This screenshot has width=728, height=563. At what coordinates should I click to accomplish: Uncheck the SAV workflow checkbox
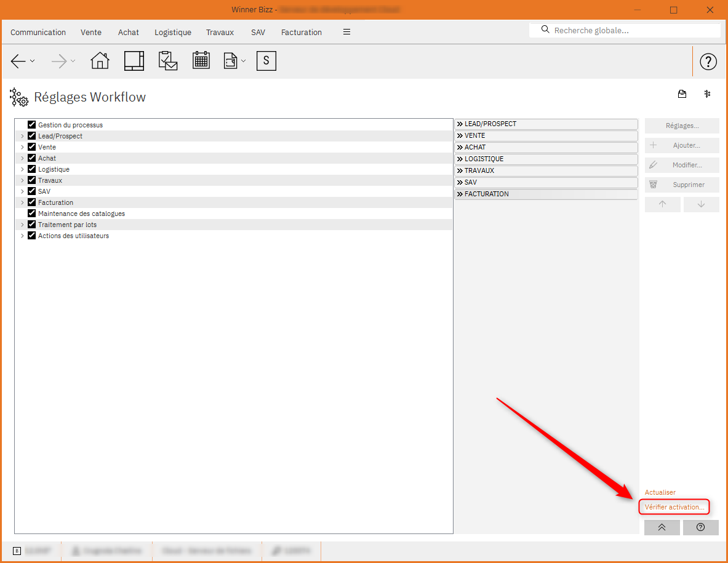coord(31,191)
